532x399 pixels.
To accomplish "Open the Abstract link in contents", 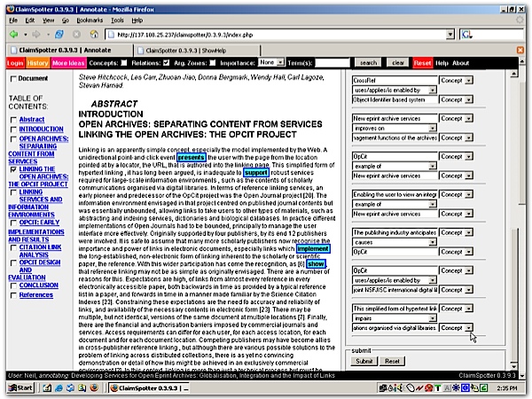I will coord(32,120).
